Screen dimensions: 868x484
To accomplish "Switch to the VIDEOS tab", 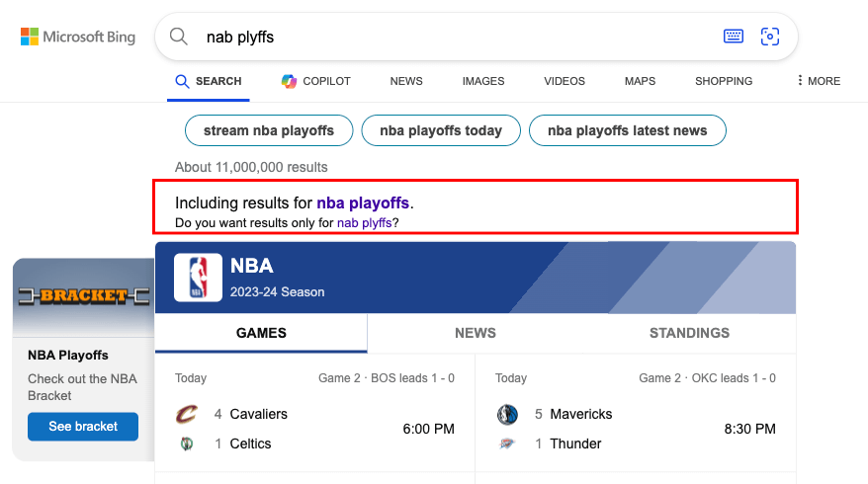I will [x=564, y=81].
